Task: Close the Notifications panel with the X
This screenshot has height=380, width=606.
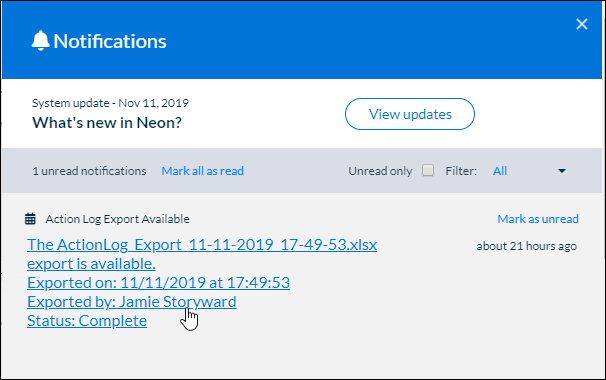Action: pyautogui.click(x=582, y=24)
